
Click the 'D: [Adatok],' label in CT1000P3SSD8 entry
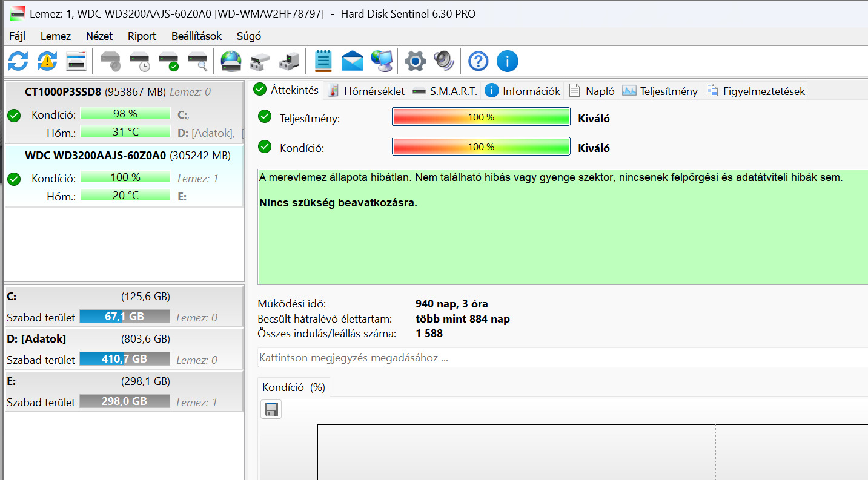click(x=206, y=133)
